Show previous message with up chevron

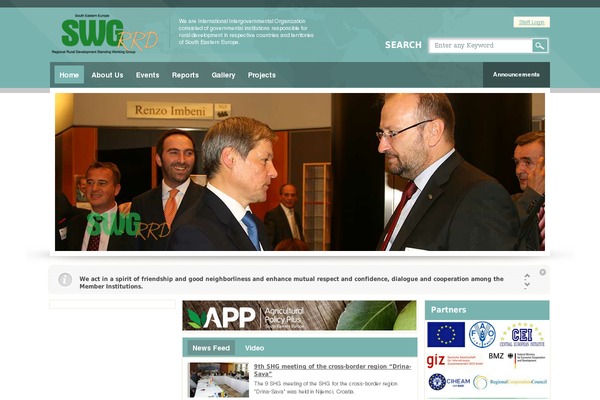[527, 276]
